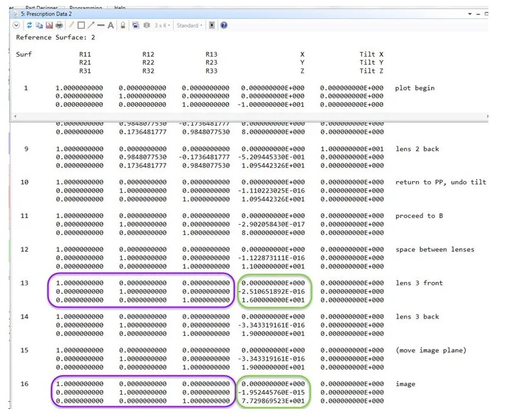Select the pencil annotation tool
517x420 pixels.
(x=72, y=25)
